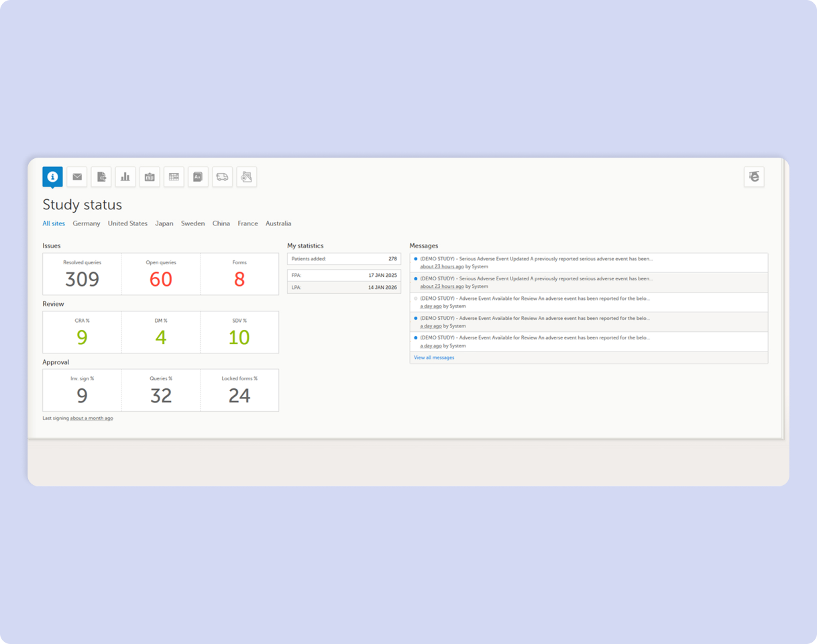Open the Messages envelope icon
The height and width of the screenshot is (644, 817).
[x=76, y=176]
